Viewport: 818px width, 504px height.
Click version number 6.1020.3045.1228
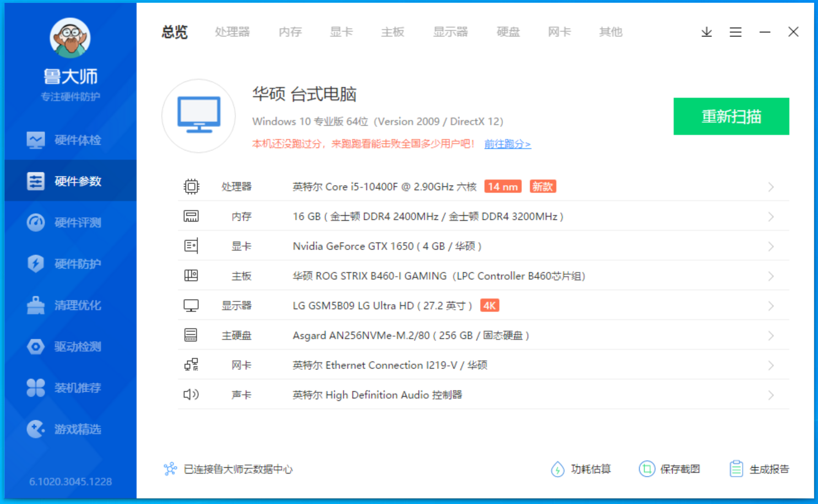pos(71,481)
